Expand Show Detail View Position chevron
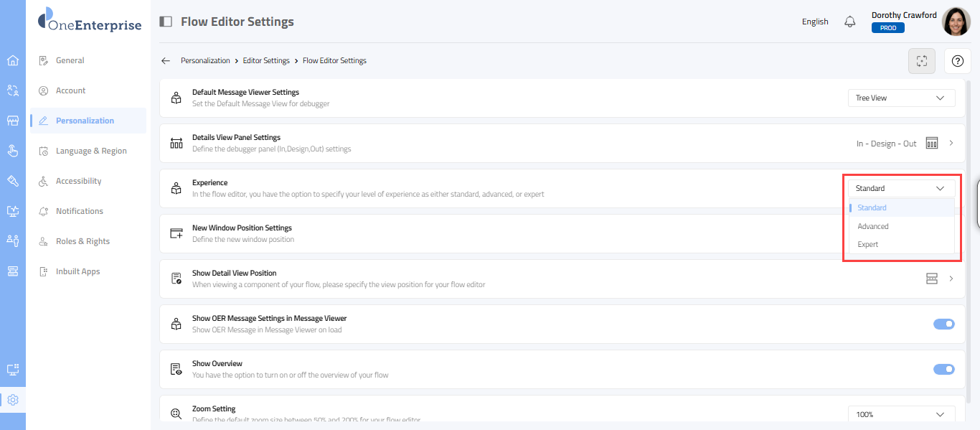 951,279
